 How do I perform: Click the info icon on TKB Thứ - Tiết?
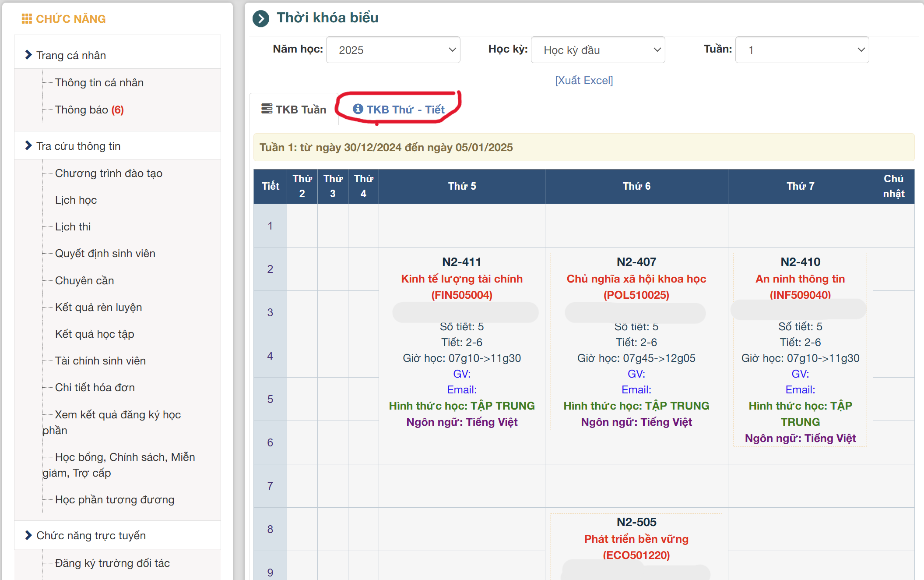(x=358, y=109)
